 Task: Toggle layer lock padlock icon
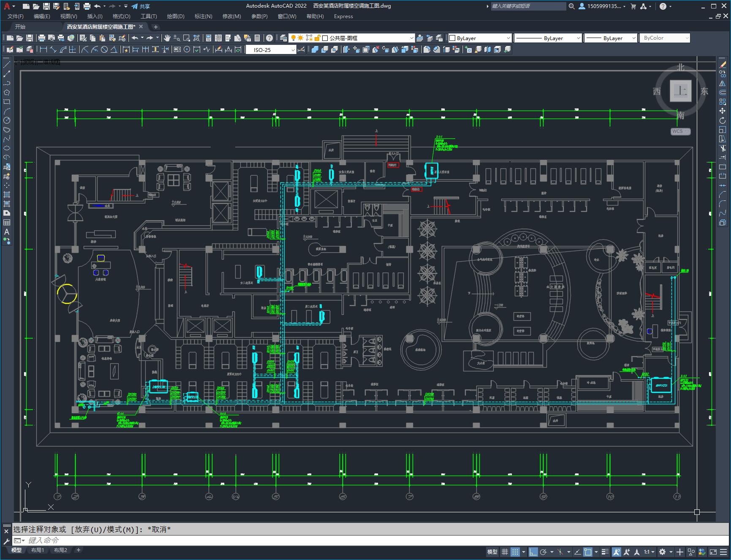pyautogui.click(x=317, y=38)
